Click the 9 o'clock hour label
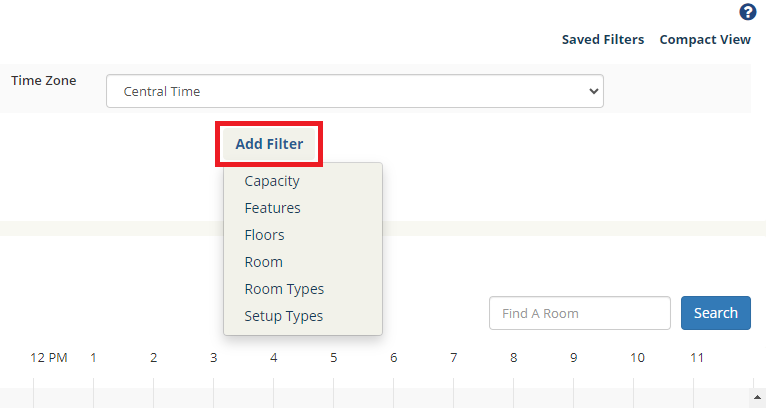 tap(574, 358)
